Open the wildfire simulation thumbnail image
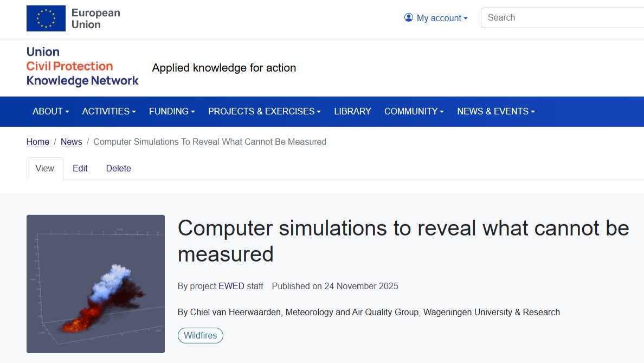This screenshot has height=363, width=644. coord(96,284)
